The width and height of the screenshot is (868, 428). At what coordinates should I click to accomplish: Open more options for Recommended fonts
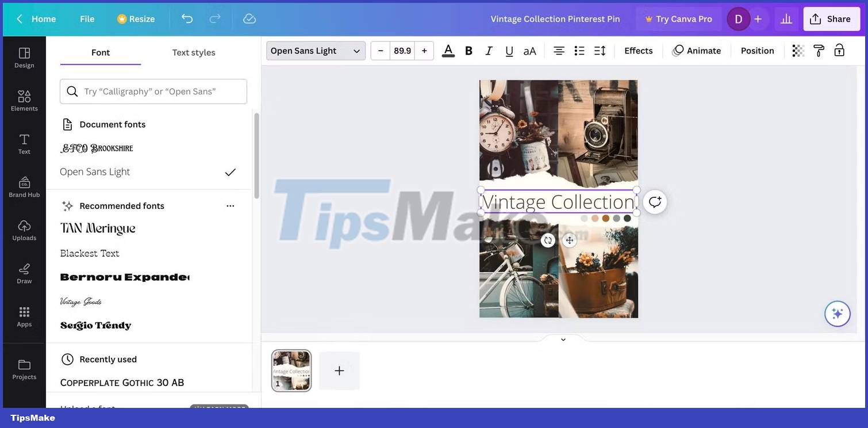pyautogui.click(x=229, y=205)
